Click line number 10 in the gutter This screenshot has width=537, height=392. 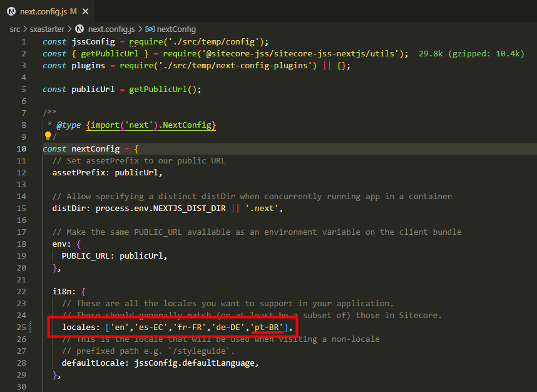tap(21, 148)
